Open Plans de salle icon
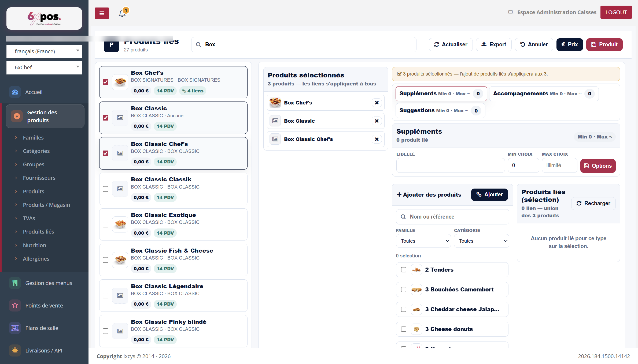The image size is (638, 364). coord(15,328)
